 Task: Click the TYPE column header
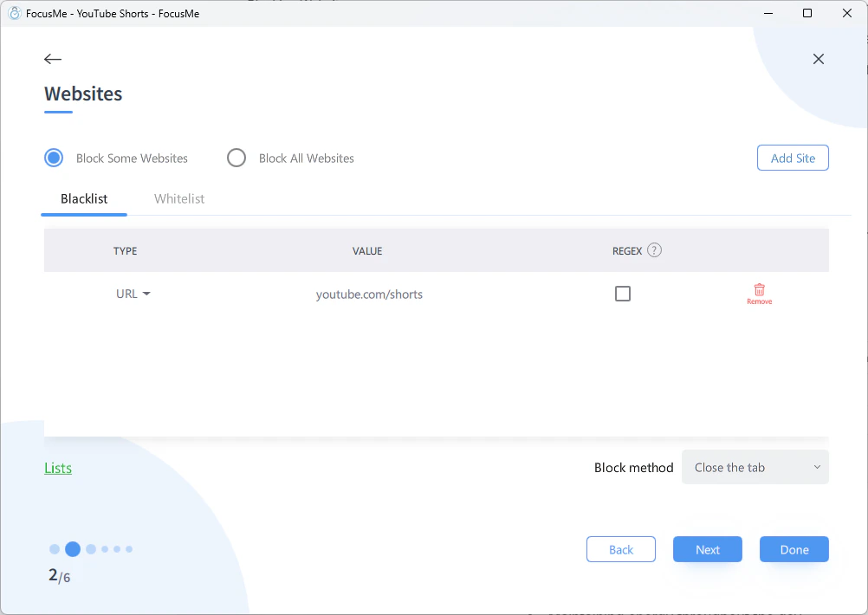click(125, 250)
